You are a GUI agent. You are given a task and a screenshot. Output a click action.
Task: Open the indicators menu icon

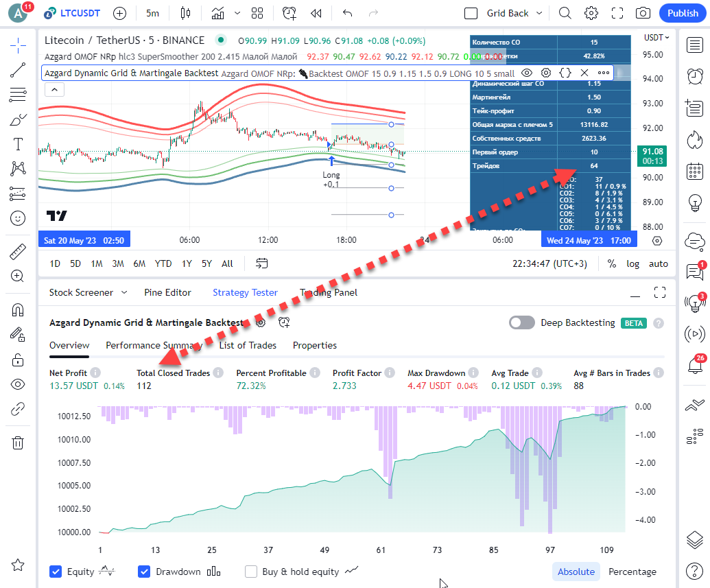point(217,14)
